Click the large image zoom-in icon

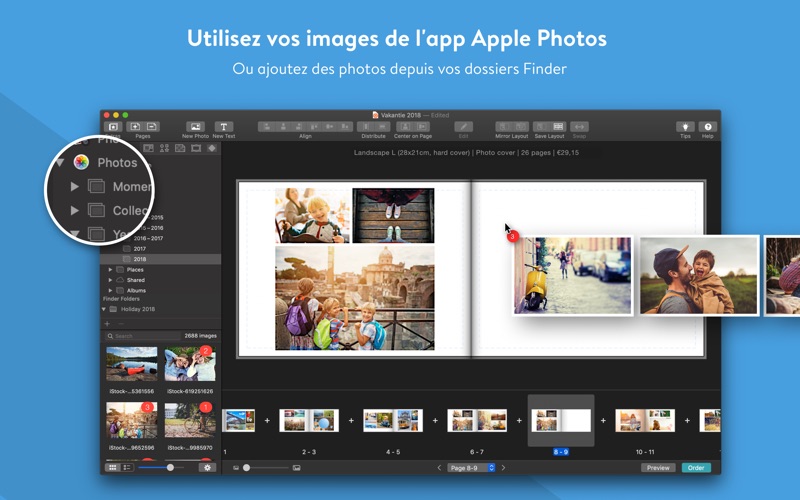[296, 467]
